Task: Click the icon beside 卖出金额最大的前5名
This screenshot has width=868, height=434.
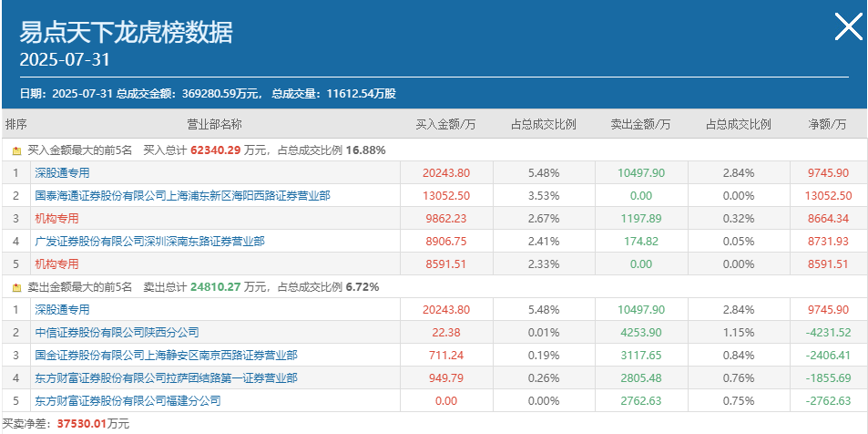Action: tap(16, 287)
